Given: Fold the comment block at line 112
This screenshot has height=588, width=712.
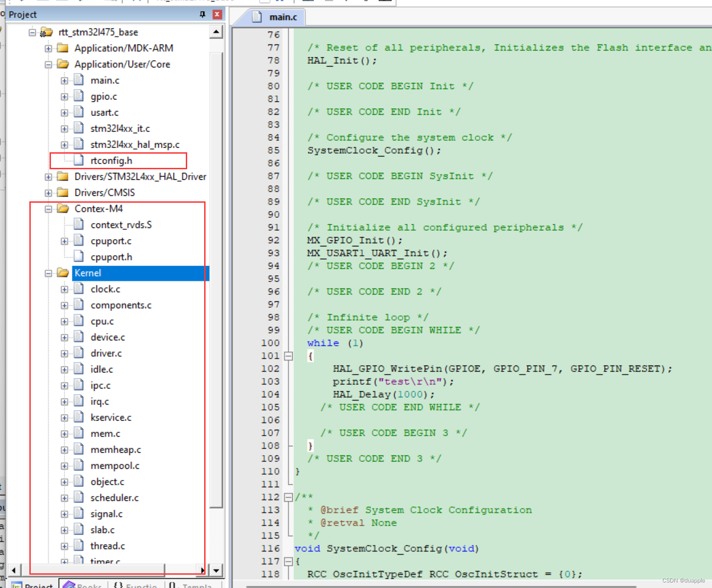Looking at the screenshot, I should pyautogui.click(x=289, y=497).
